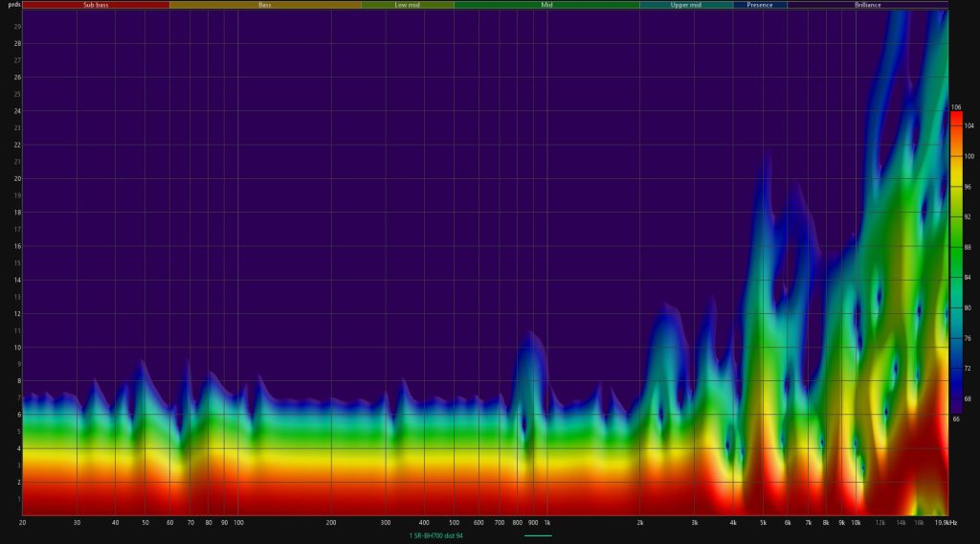Click the 10k frequency axis label

click(856, 523)
